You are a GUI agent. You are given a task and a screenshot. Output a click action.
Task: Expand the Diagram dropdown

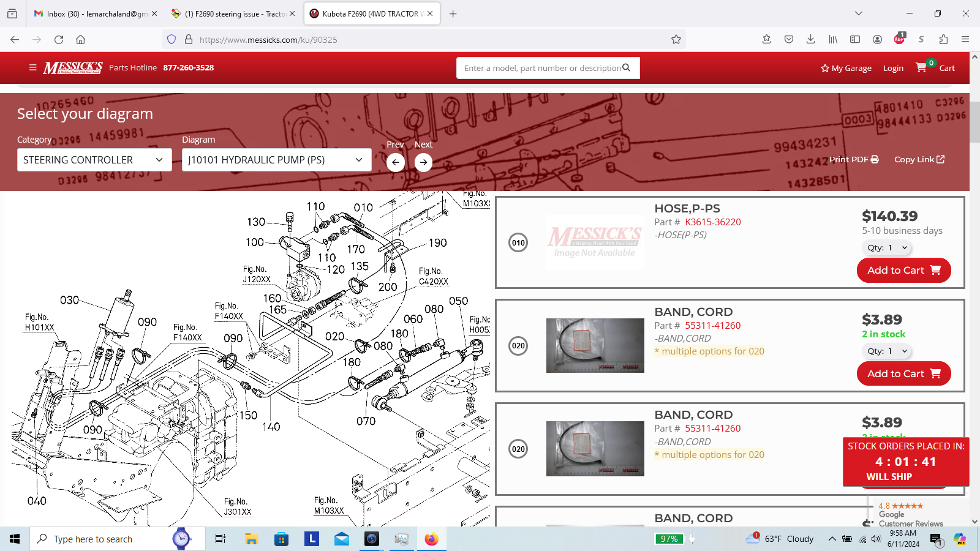coord(276,160)
